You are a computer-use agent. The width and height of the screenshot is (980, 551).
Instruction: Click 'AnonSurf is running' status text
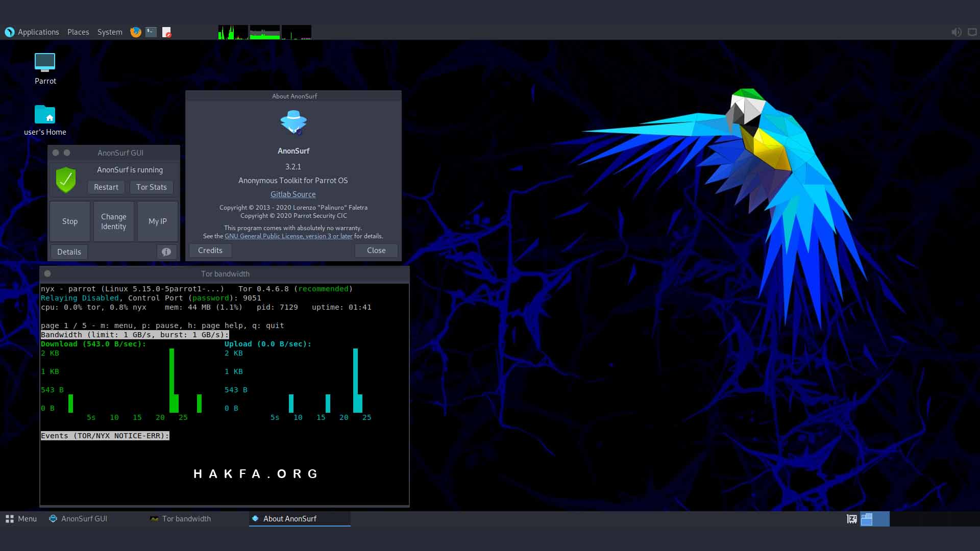point(130,170)
